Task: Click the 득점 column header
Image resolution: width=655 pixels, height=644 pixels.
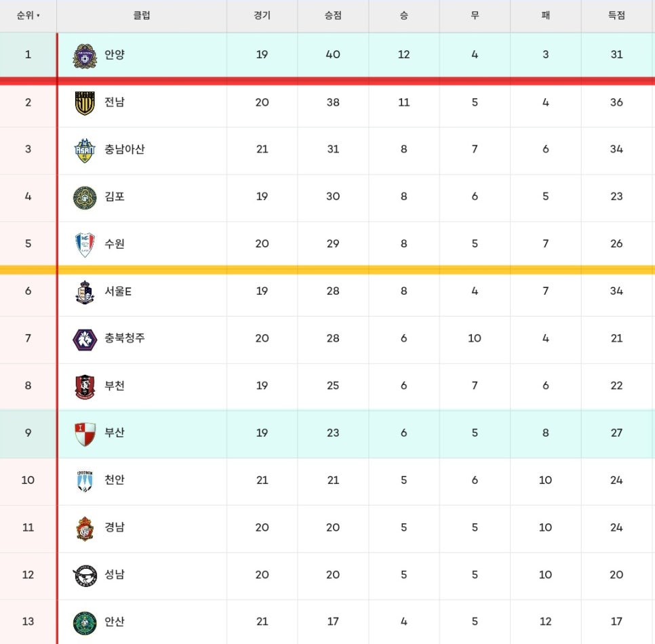Action: [616, 16]
